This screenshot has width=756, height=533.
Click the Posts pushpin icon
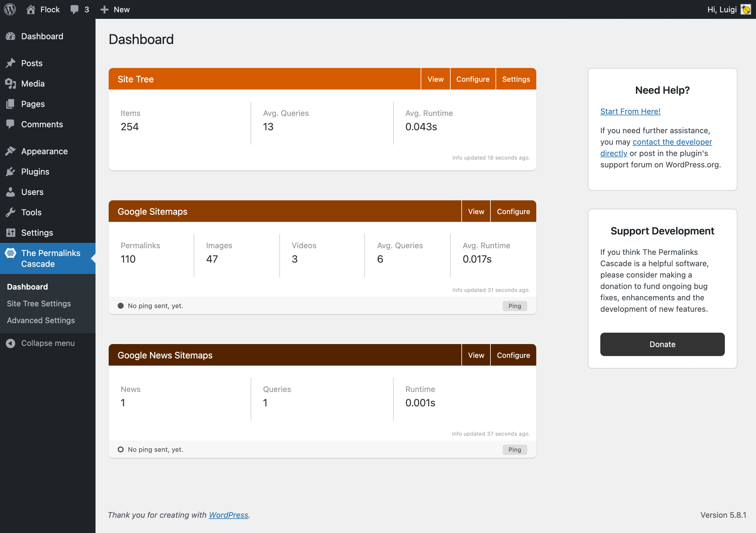(x=10, y=63)
